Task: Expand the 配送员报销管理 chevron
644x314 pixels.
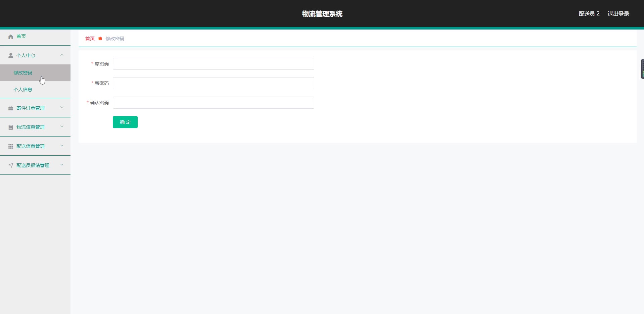Action: tap(62, 165)
